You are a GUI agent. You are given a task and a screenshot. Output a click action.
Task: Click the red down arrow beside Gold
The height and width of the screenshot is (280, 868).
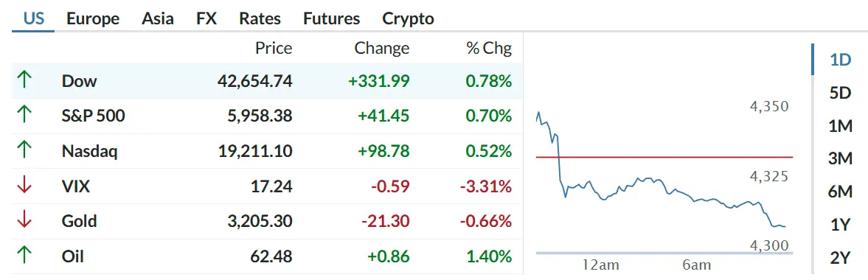tap(24, 221)
